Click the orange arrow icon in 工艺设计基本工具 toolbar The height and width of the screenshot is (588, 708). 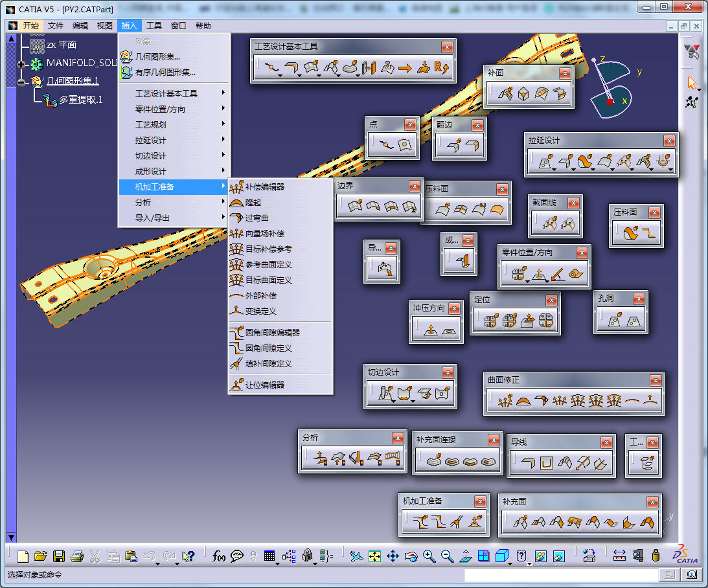[x=405, y=68]
